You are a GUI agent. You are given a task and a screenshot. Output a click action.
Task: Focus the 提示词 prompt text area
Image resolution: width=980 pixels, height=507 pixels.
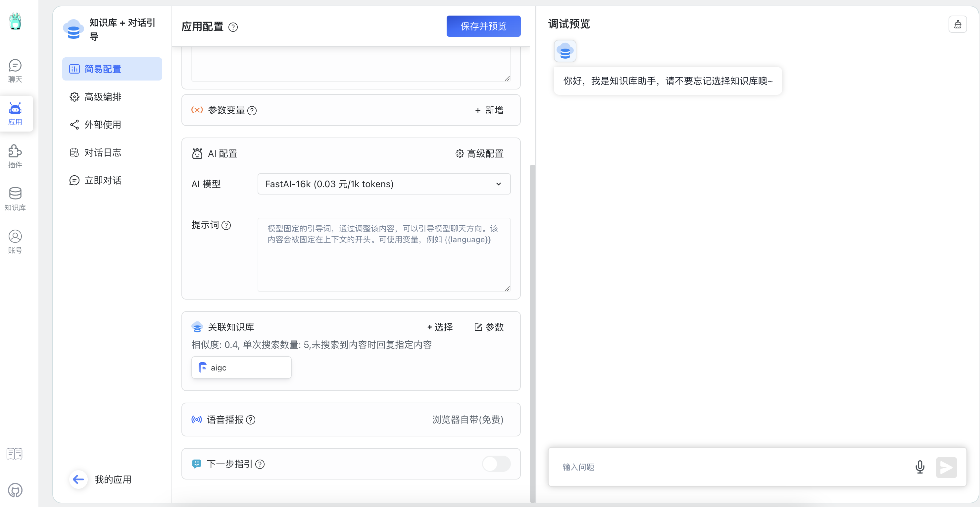(x=384, y=254)
